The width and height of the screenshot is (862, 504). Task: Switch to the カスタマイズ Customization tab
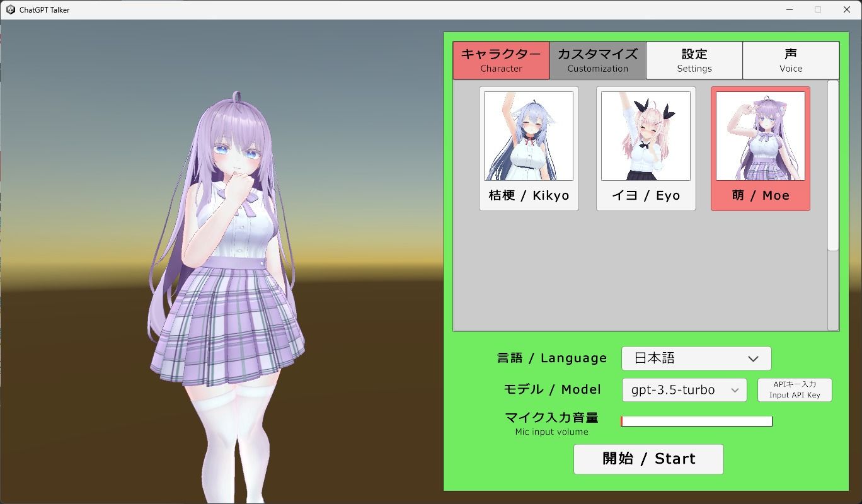(x=597, y=60)
